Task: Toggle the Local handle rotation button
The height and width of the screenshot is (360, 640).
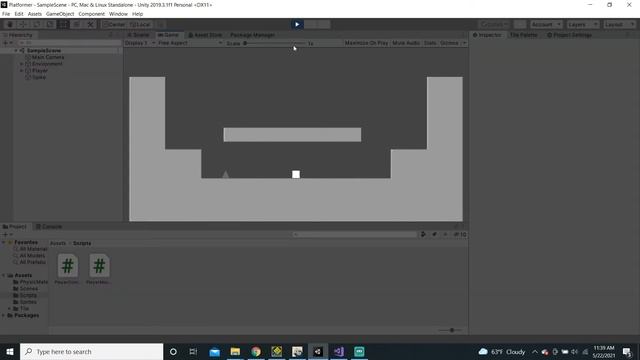Action: click(140, 24)
